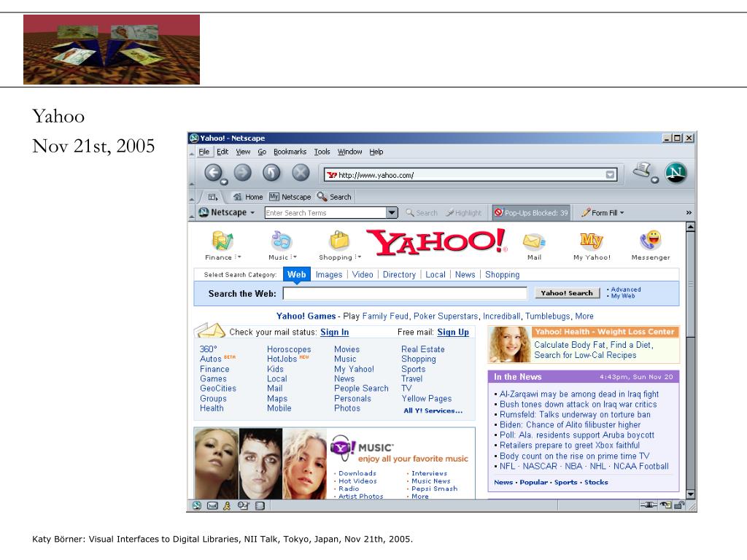Screen dimensions: 747x560
Task: Go back with the Back arrow button
Action: (213, 172)
